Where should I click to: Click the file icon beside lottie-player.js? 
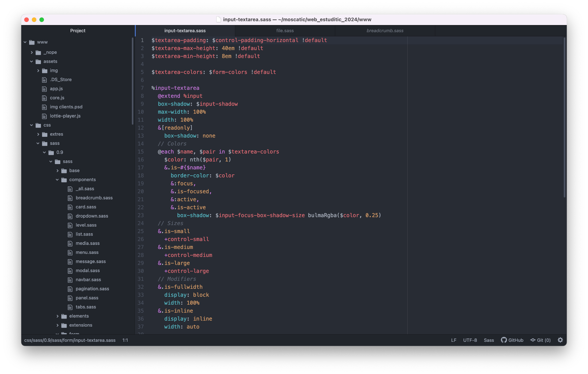(x=44, y=116)
